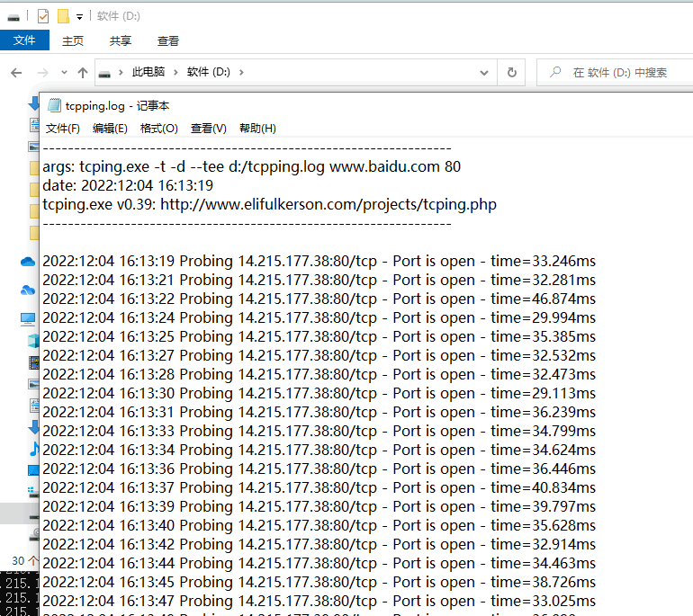Switch to the 查看 ribbon tab
693x616 pixels.
[x=168, y=41]
